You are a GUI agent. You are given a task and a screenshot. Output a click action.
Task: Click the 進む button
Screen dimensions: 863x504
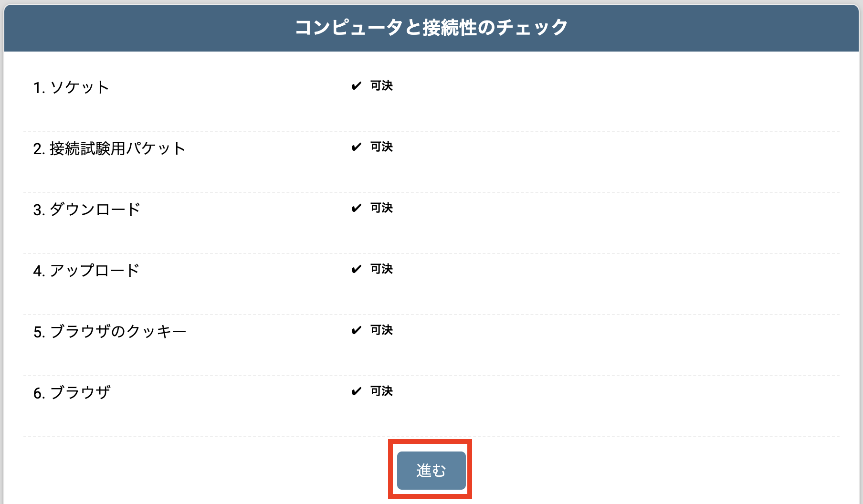click(x=431, y=470)
